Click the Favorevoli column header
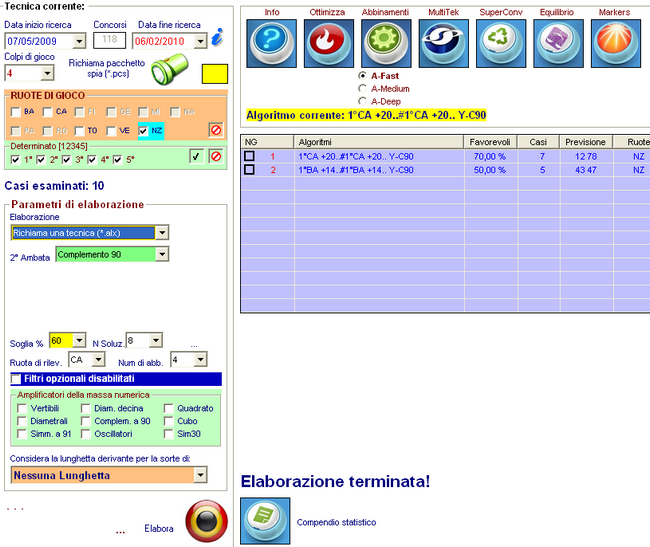The image size is (650, 547). coord(490,142)
